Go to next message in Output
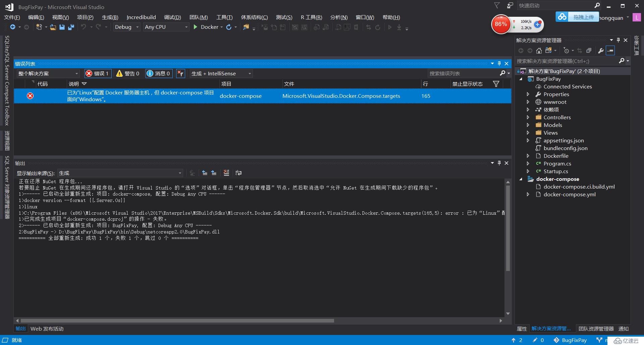644x345 pixels. tap(214, 173)
